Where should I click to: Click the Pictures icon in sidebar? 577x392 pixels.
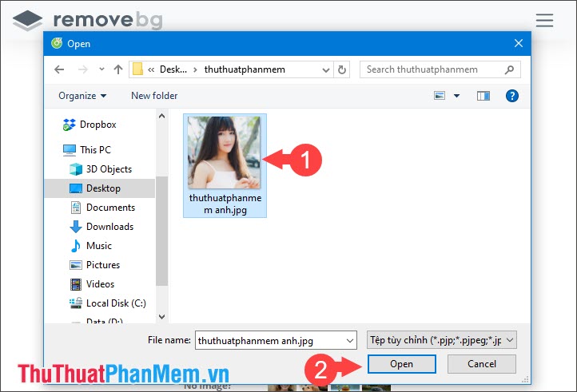76,265
